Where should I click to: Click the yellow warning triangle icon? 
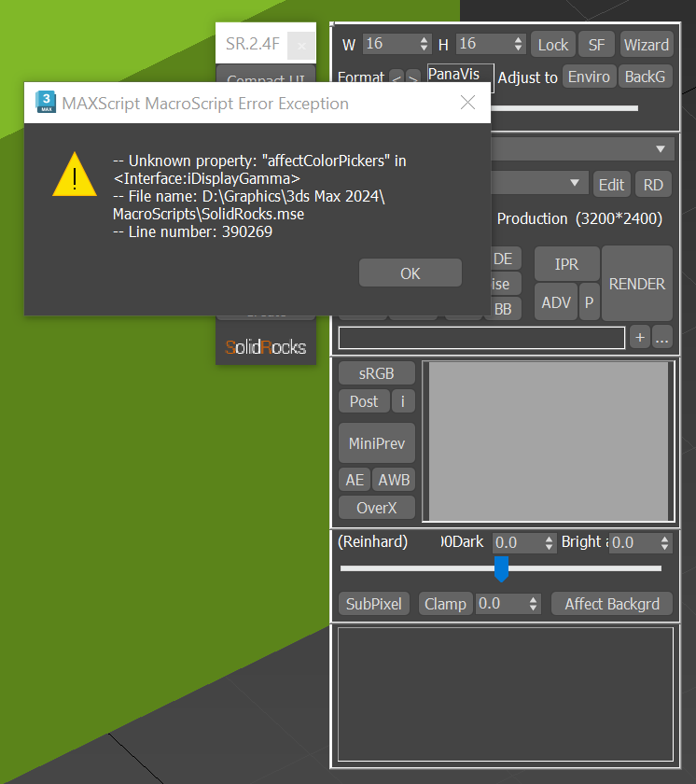click(75, 174)
